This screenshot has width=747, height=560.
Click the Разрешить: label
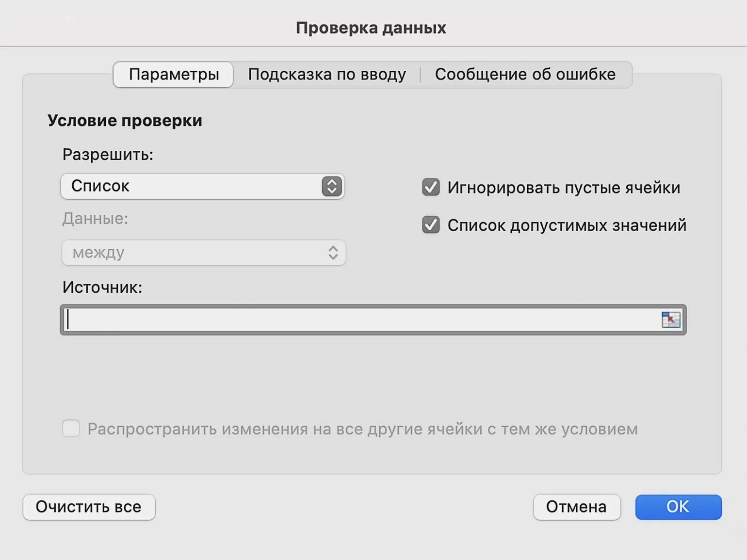(x=108, y=154)
